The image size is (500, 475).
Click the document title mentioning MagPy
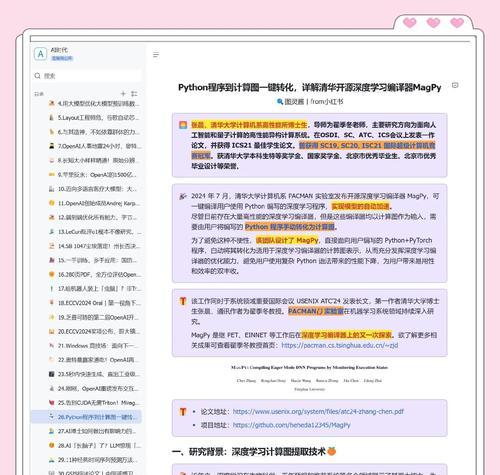coord(310,88)
